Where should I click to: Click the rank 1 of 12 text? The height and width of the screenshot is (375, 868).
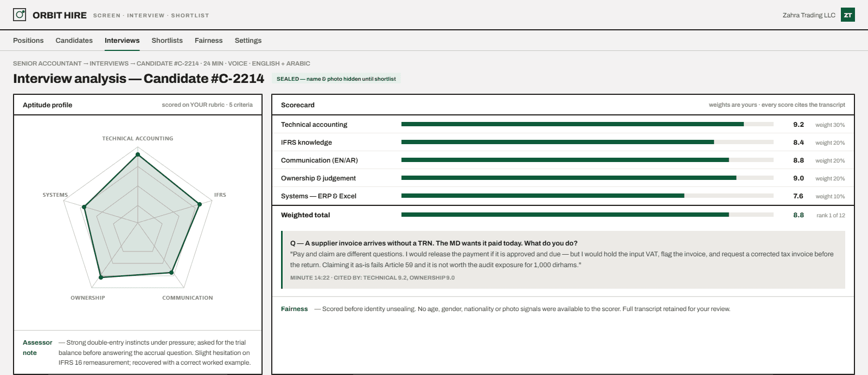tap(831, 215)
